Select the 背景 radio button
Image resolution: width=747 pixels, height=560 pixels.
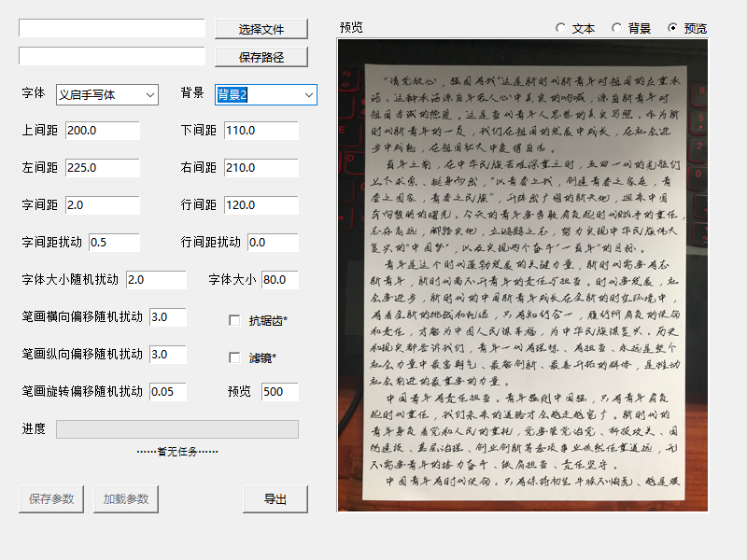pyautogui.click(x=617, y=28)
